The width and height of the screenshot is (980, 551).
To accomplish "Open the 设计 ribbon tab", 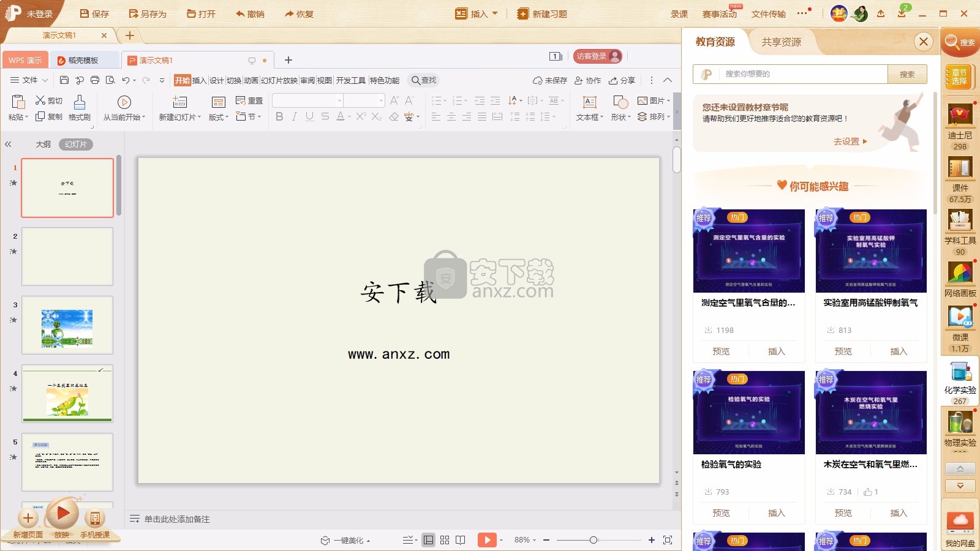I will 217,80.
